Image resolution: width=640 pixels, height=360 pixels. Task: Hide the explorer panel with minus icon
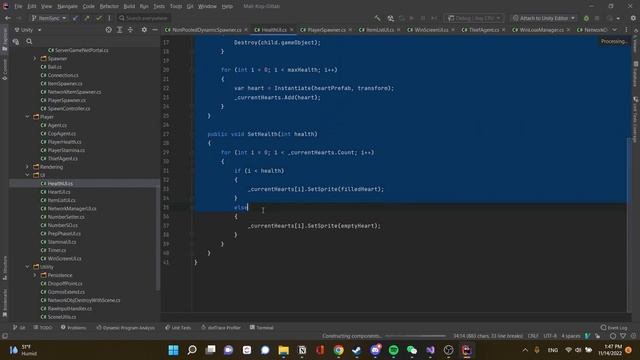coord(155,30)
